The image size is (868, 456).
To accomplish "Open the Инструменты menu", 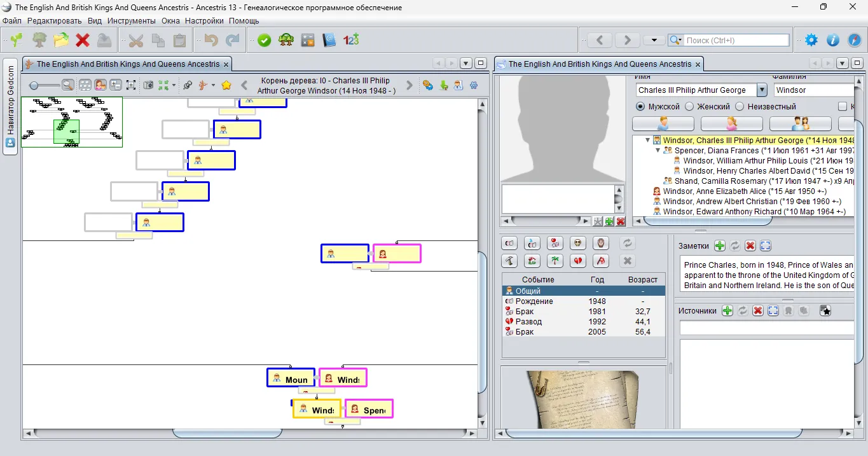I will [x=131, y=20].
